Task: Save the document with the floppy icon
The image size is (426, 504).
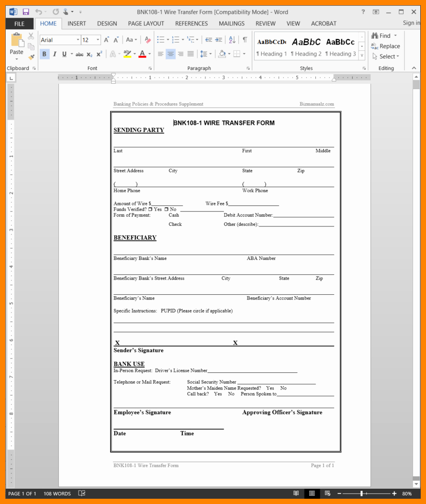Action: click(26, 12)
